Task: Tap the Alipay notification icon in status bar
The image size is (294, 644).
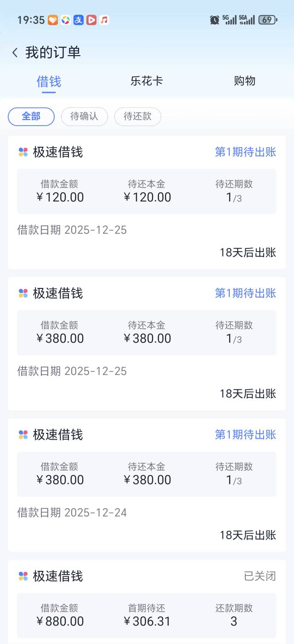Action: pos(79,20)
